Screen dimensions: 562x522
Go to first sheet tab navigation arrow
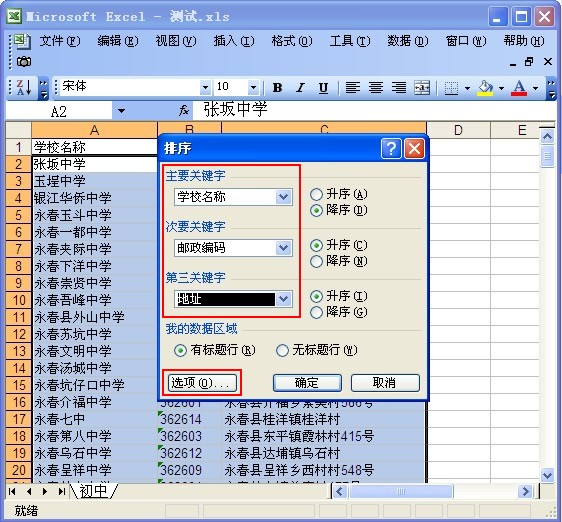point(12,492)
